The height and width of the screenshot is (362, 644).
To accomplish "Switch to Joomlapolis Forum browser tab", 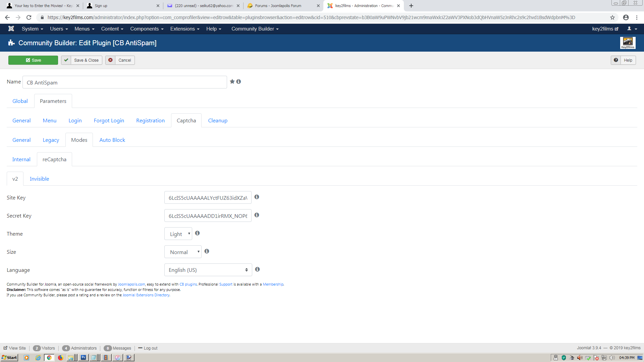I will (x=283, y=6).
